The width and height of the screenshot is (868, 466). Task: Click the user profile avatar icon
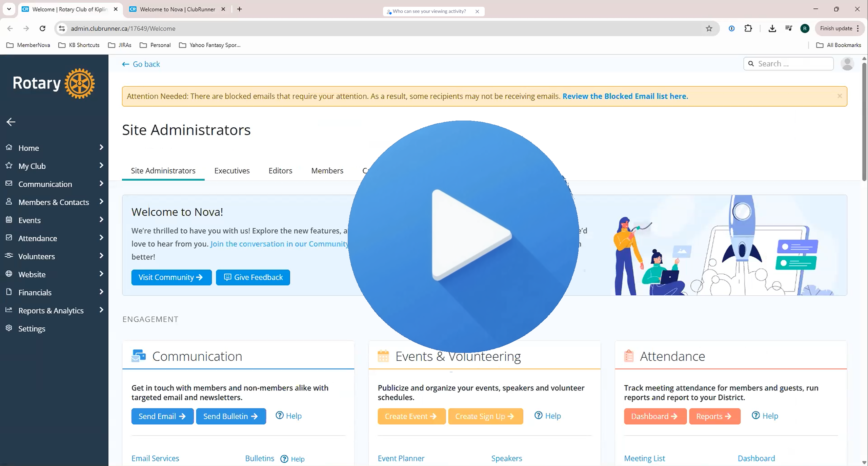pyautogui.click(x=847, y=64)
